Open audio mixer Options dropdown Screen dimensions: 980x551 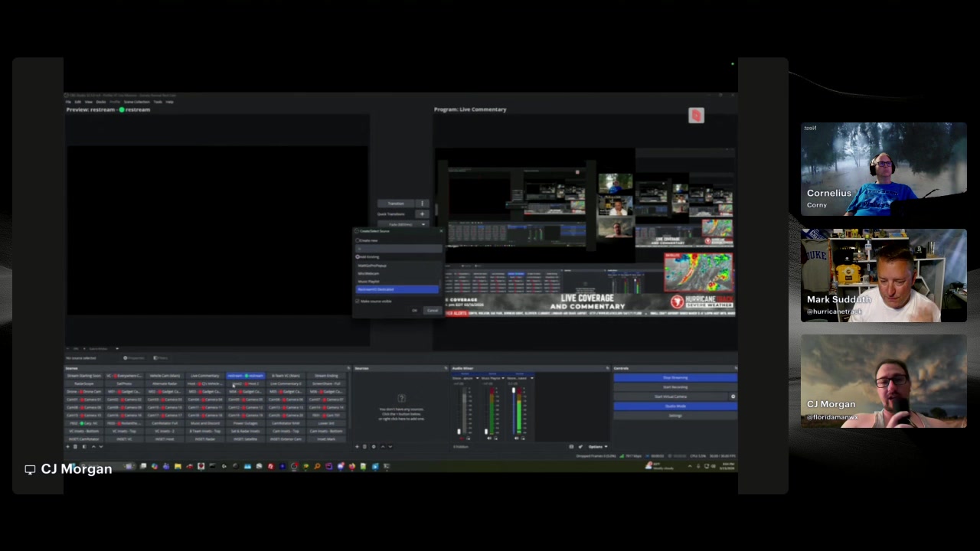tap(597, 447)
